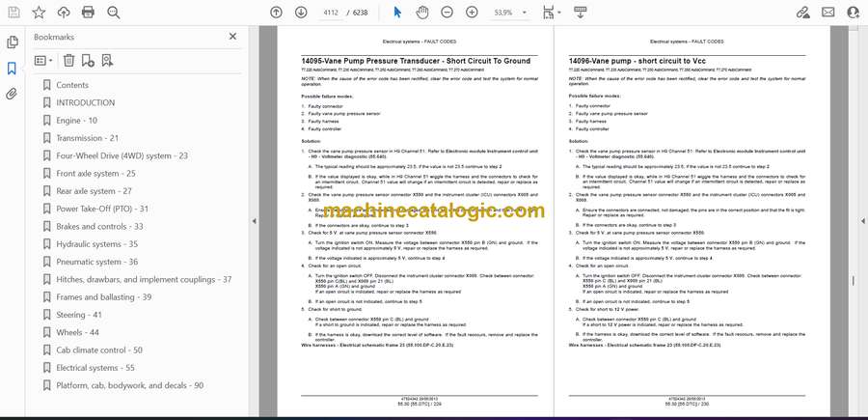Click the vertical document scrollbar
This screenshot has width=868, height=420.
pos(854,280)
